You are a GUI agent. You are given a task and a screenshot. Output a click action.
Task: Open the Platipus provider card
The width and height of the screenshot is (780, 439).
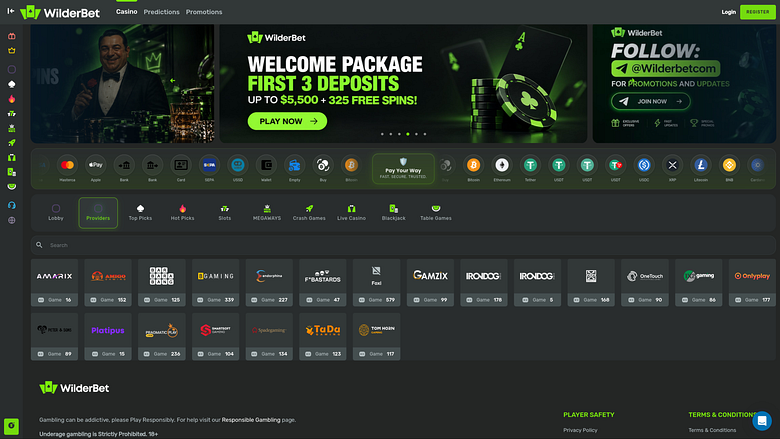(108, 337)
